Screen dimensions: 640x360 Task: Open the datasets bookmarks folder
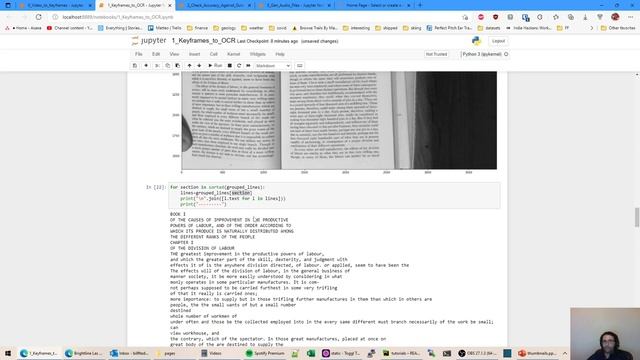click(x=489, y=28)
